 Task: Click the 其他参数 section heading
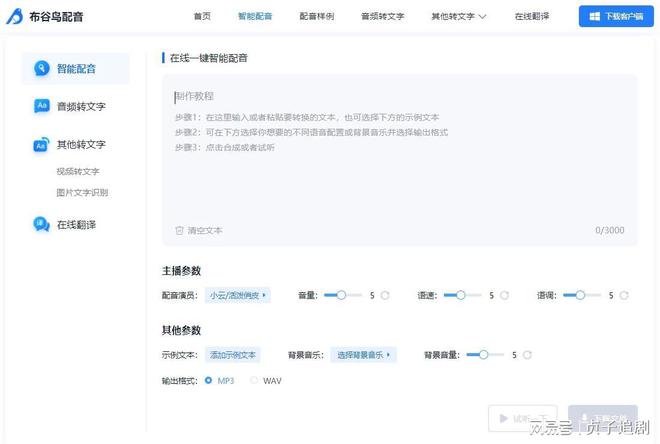pos(181,330)
